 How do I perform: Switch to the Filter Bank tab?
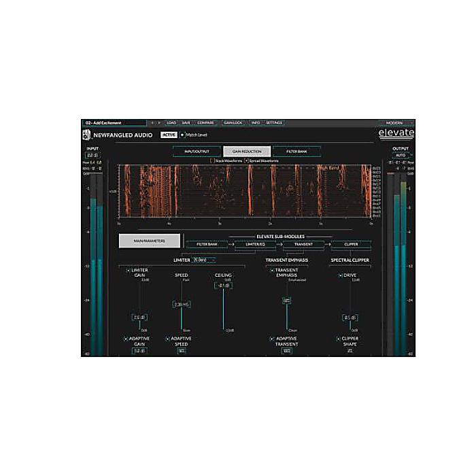pyautogui.click(x=296, y=152)
